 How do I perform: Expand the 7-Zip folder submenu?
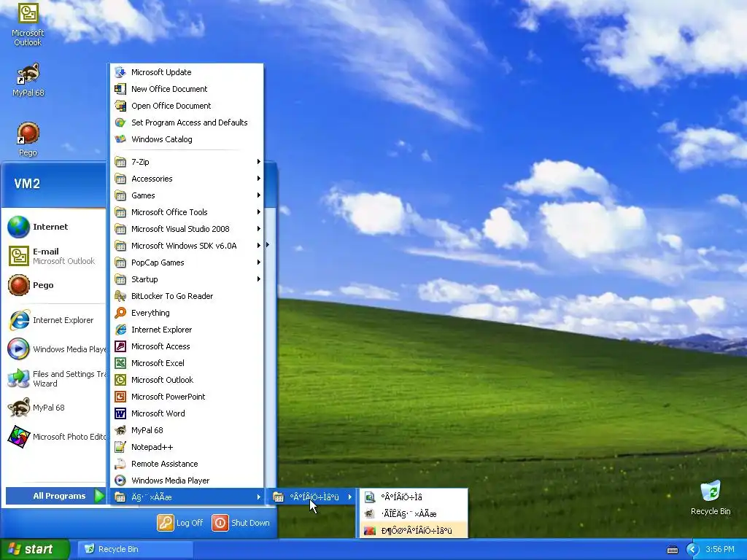(187, 162)
